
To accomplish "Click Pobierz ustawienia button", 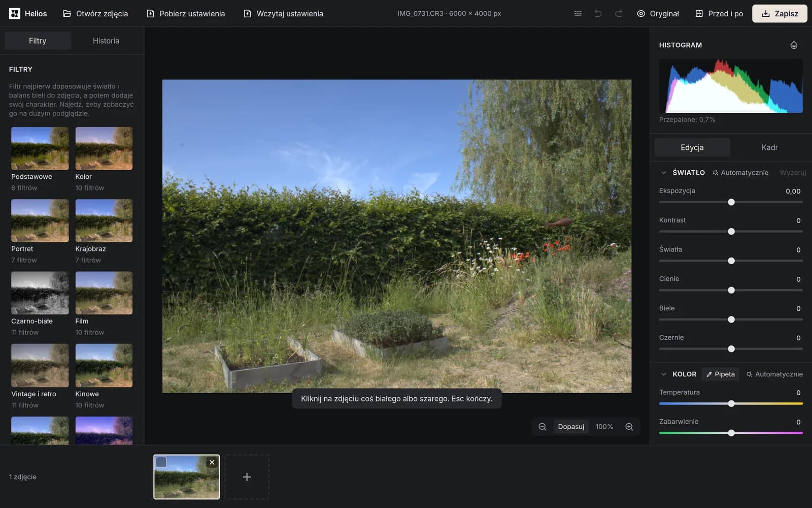I will click(186, 14).
